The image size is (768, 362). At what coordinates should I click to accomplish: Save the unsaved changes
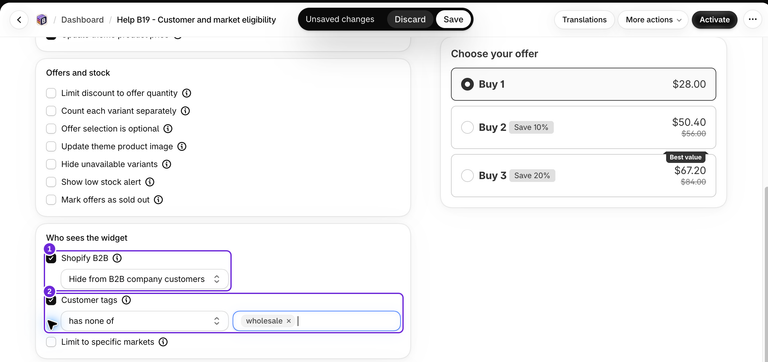point(453,20)
